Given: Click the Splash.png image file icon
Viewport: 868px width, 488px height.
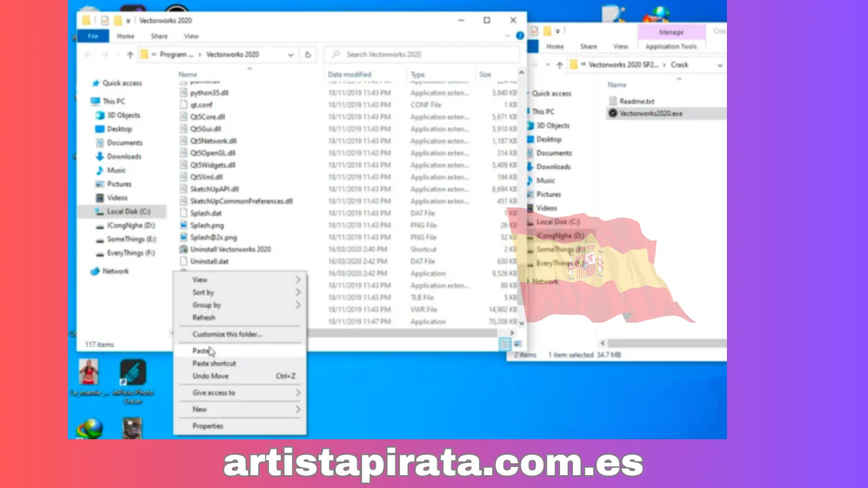Looking at the screenshot, I should coord(184,225).
